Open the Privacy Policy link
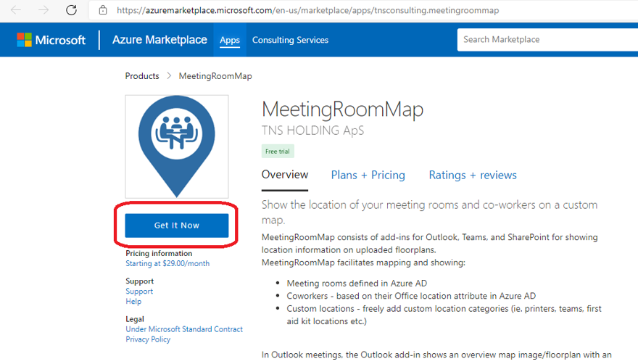638x364 pixels. click(148, 339)
